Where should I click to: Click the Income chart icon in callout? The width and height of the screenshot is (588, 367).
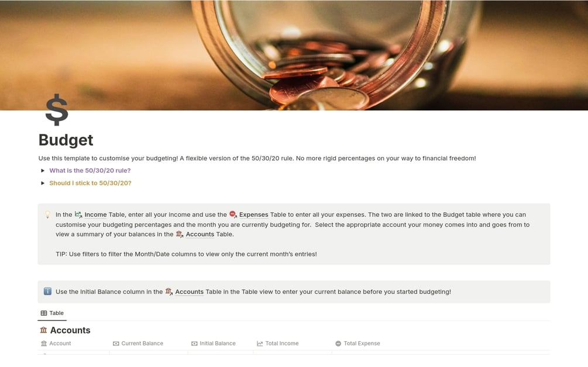(78, 214)
